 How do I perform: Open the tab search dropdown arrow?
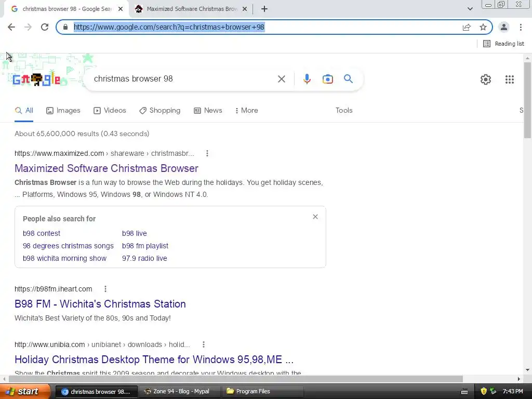(x=470, y=9)
